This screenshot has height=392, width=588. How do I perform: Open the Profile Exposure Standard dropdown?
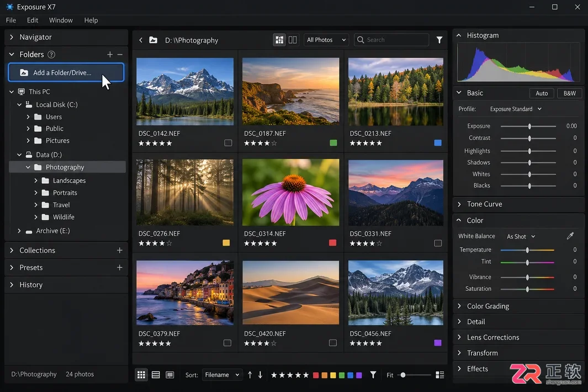click(516, 109)
